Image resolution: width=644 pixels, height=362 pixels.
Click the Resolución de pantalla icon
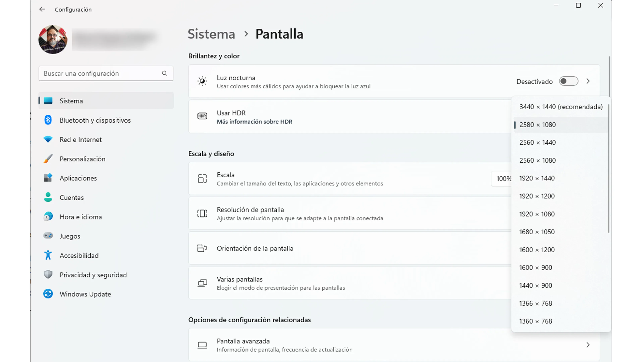pyautogui.click(x=202, y=213)
